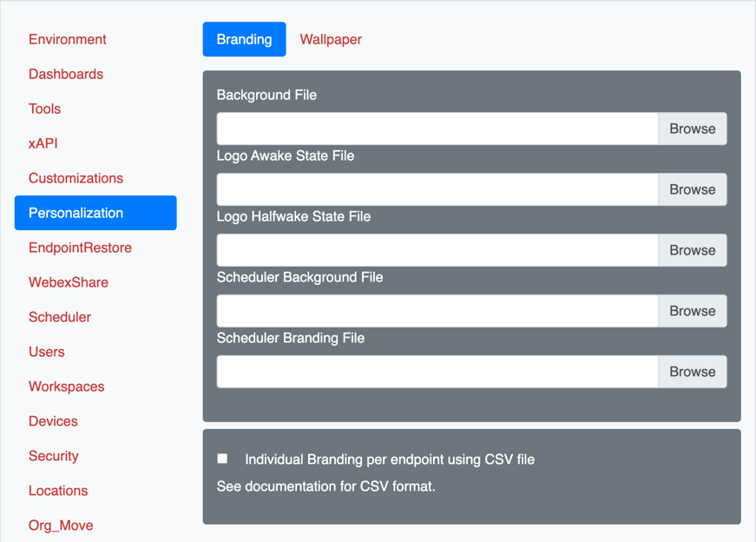Open Environment in the sidebar
This screenshot has width=756, height=542.
[x=68, y=39]
